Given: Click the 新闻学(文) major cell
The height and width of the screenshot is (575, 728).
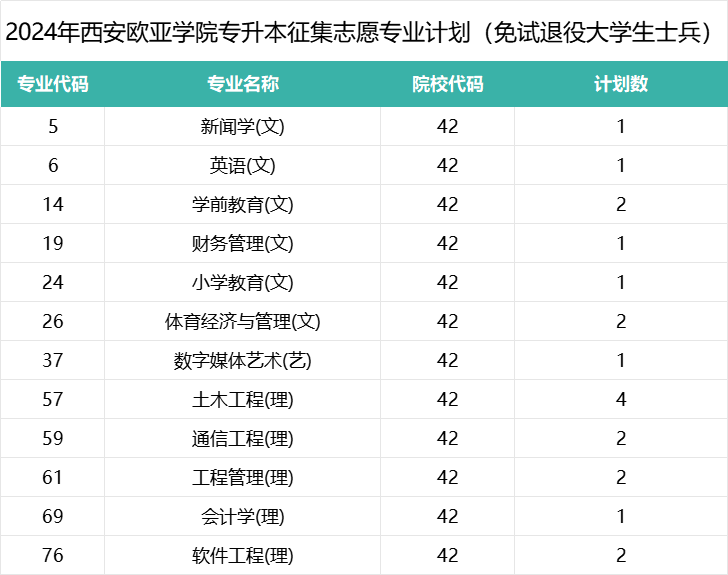Looking at the screenshot, I should 243,126.
